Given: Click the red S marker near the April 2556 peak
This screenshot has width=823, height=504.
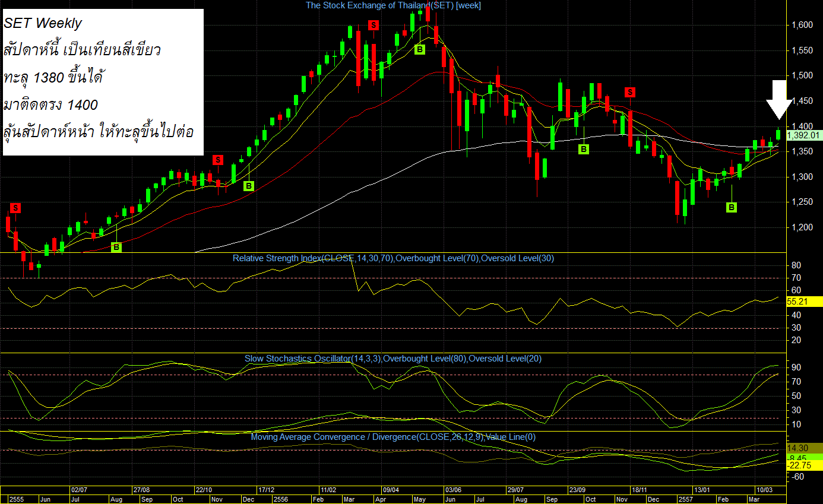Looking at the screenshot, I should tap(373, 25).
